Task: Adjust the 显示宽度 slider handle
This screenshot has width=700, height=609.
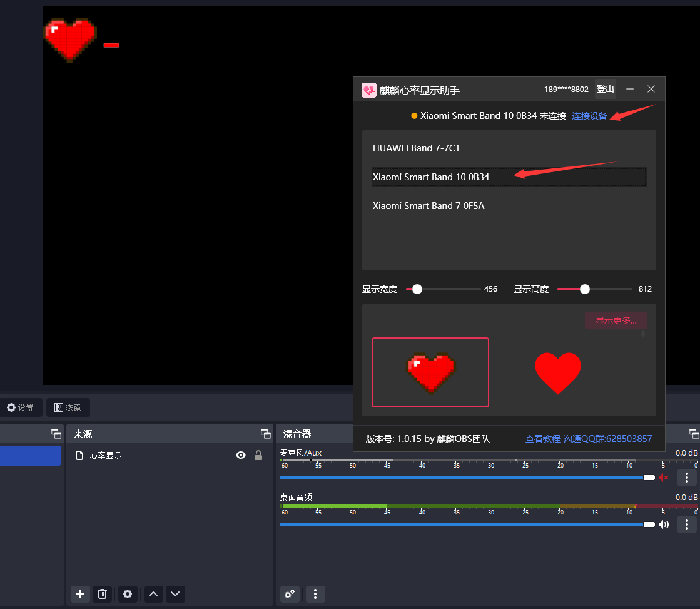Action: pos(417,289)
